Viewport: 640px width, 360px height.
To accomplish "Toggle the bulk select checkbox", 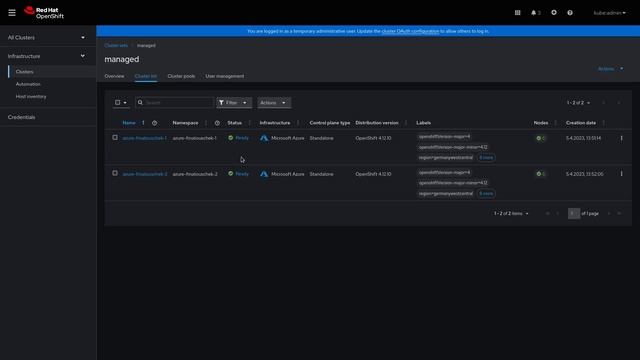I will pyautogui.click(x=118, y=103).
